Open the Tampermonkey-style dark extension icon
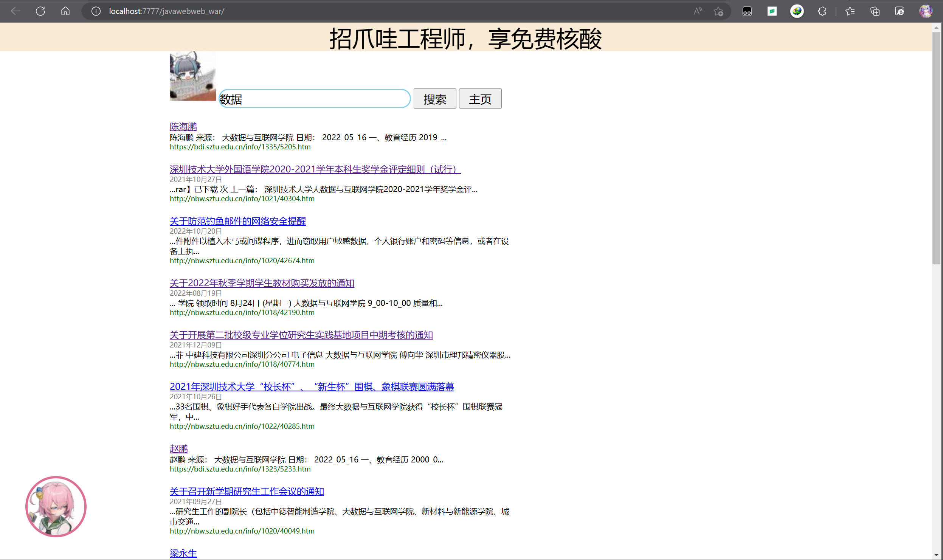 pos(747,11)
